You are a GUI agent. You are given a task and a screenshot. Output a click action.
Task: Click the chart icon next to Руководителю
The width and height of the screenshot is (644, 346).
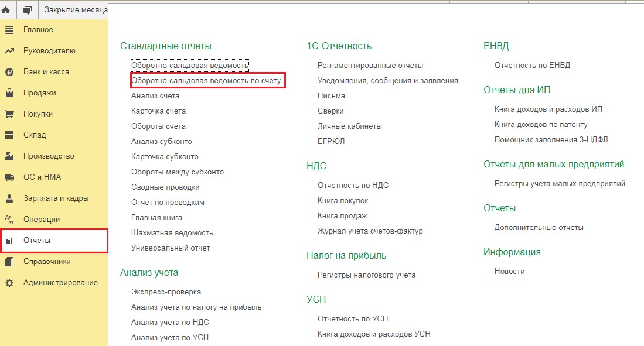9,51
